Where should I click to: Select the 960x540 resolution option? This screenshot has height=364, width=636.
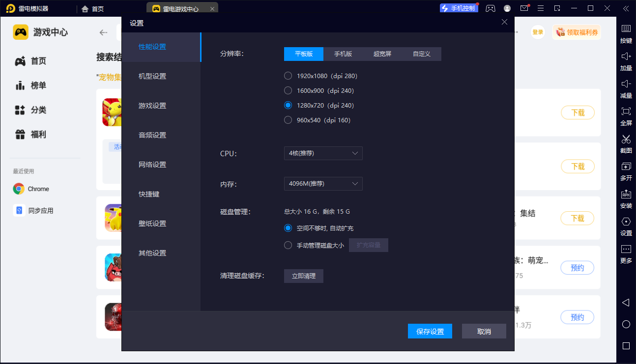[x=288, y=120]
